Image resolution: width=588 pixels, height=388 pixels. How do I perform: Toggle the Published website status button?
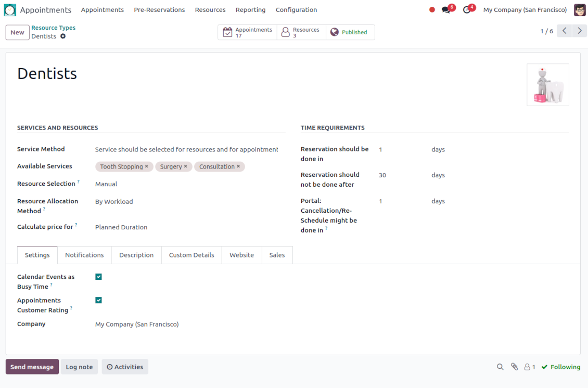[350, 32]
